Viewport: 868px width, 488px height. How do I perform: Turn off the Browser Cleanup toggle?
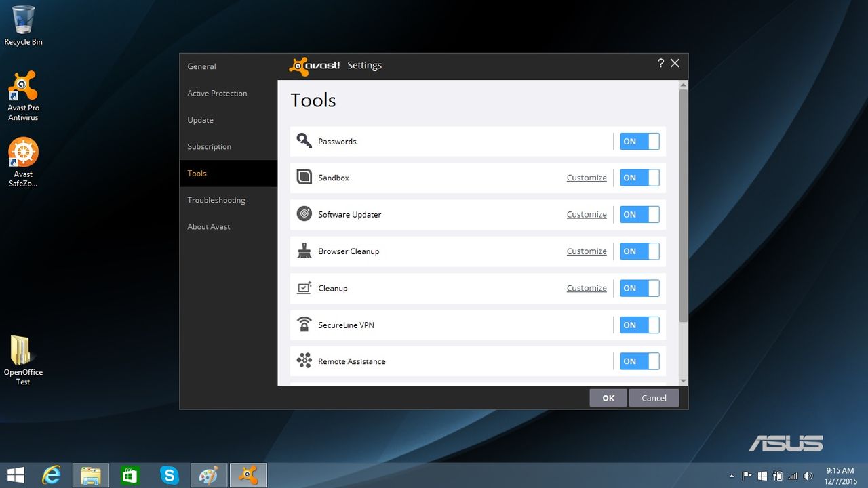(639, 251)
